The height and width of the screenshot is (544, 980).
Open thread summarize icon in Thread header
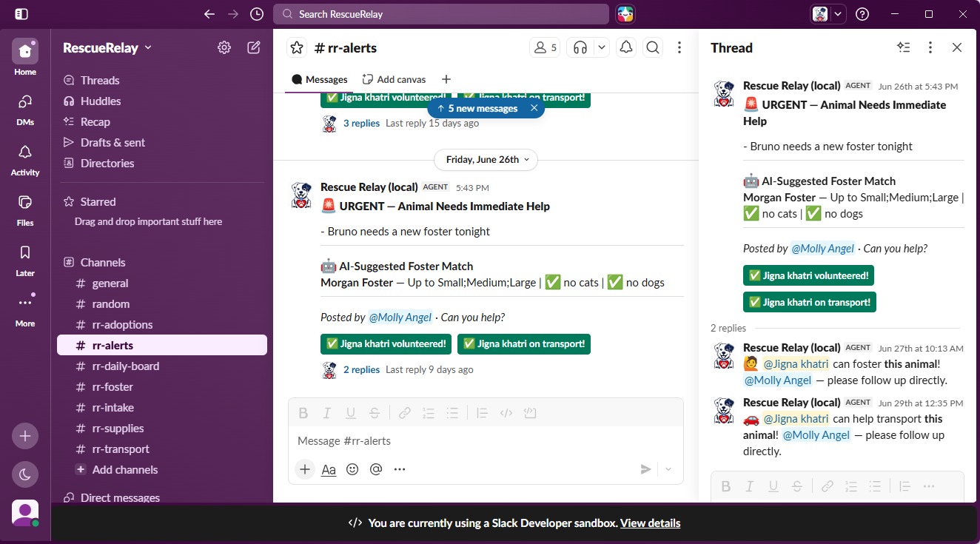(904, 48)
